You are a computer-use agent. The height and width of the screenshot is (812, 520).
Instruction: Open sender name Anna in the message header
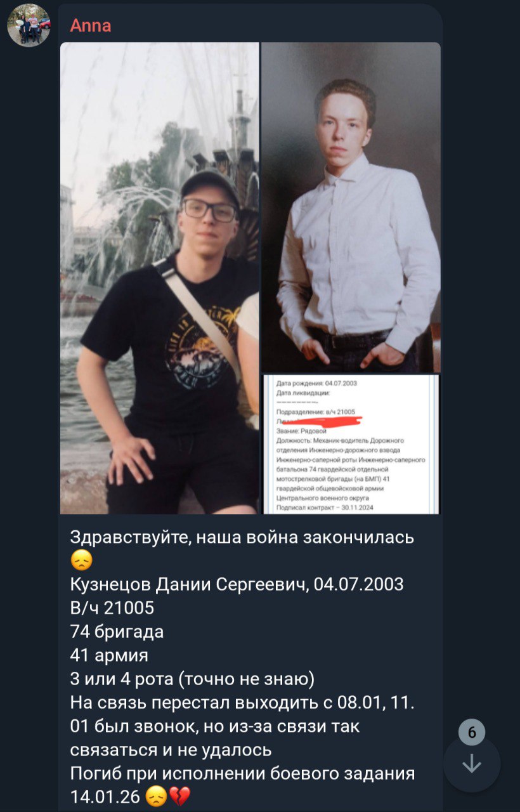coord(90,25)
